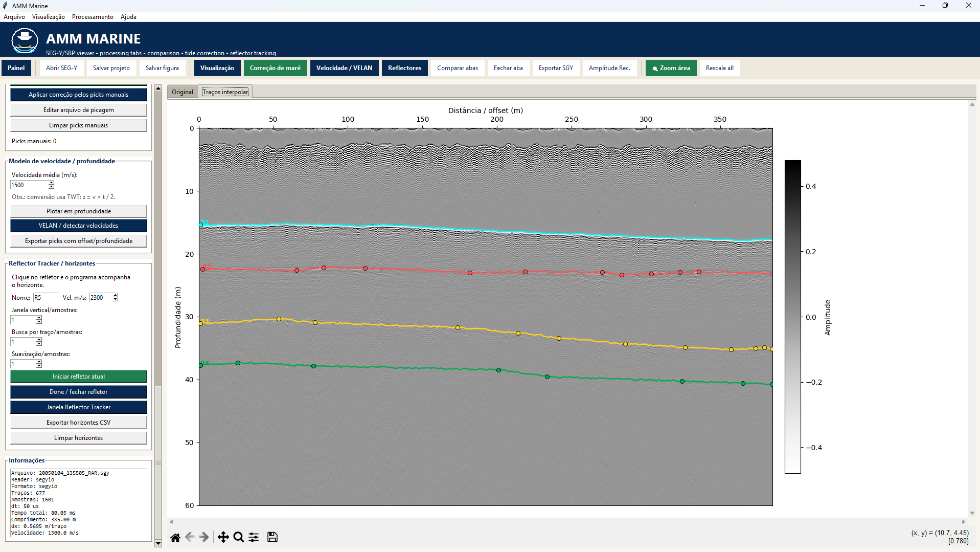Click Aplicar correção pelos picks manuais
This screenshot has width=980, height=552.
tap(79, 95)
